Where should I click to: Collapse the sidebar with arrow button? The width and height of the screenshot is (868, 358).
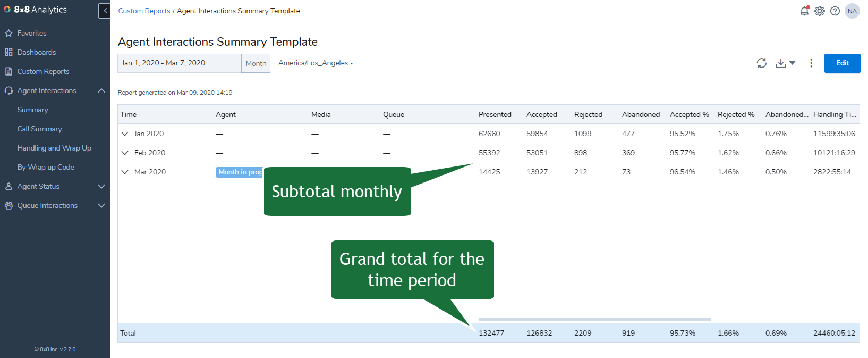[105, 11]
